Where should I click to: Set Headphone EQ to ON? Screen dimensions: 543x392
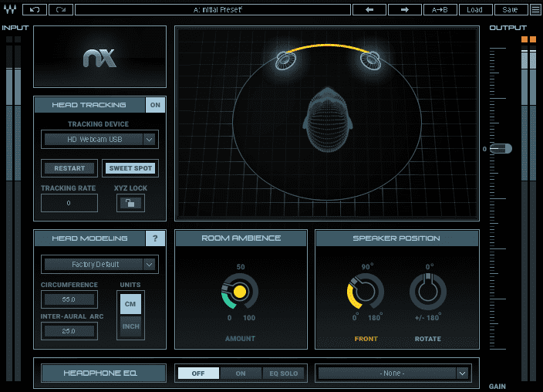click(x=241, y=373)
